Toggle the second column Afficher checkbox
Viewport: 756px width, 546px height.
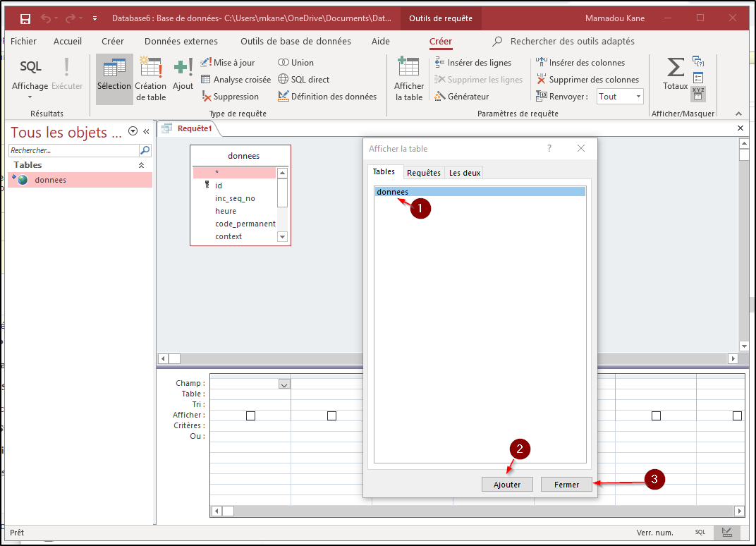[331, 416]
